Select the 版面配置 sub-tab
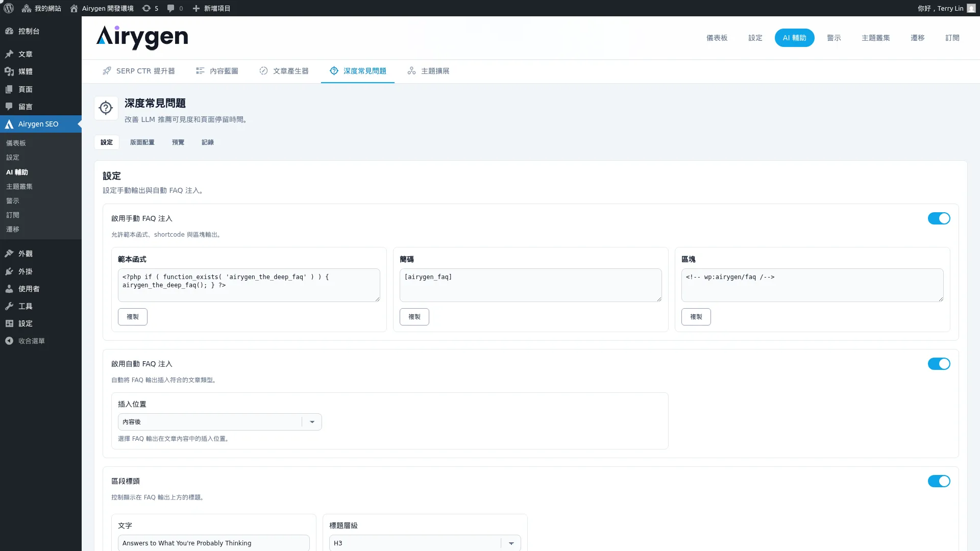The height and width of the screenshot is (551, 980). [142, 142]
